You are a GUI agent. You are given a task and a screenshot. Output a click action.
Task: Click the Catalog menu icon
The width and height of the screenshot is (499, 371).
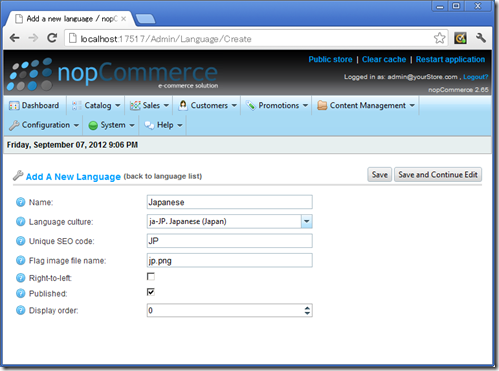(x=76, y=106)
